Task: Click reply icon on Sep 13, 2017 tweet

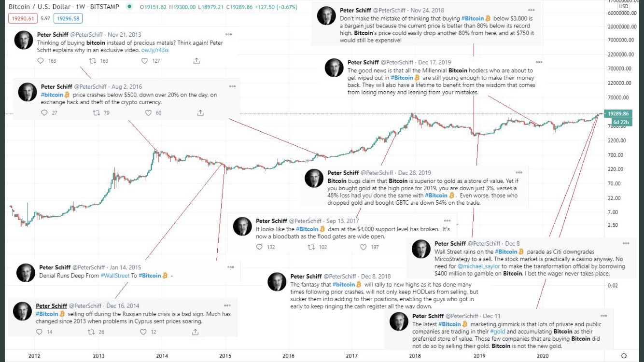Action: point(259,247)
